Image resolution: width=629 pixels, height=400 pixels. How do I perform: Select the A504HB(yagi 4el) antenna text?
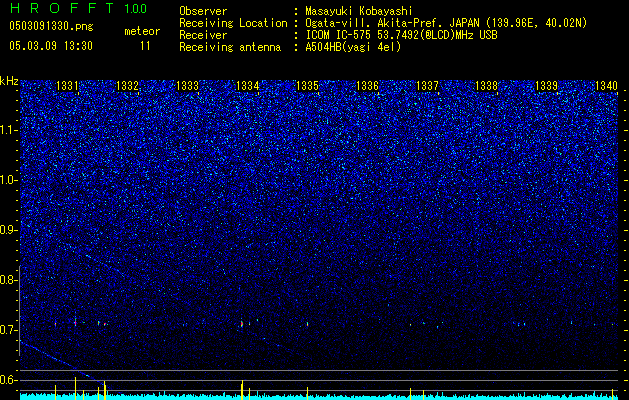tap(353, 47)
